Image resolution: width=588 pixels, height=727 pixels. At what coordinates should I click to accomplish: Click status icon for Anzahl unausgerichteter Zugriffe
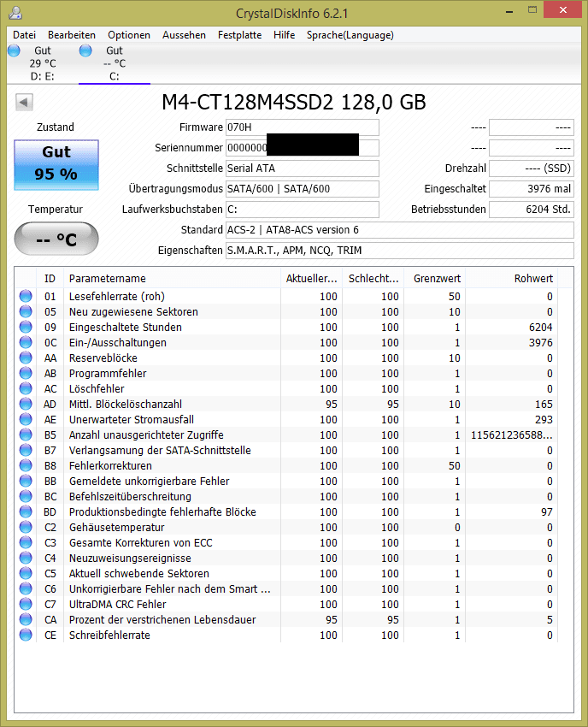(x=26, y=434)
